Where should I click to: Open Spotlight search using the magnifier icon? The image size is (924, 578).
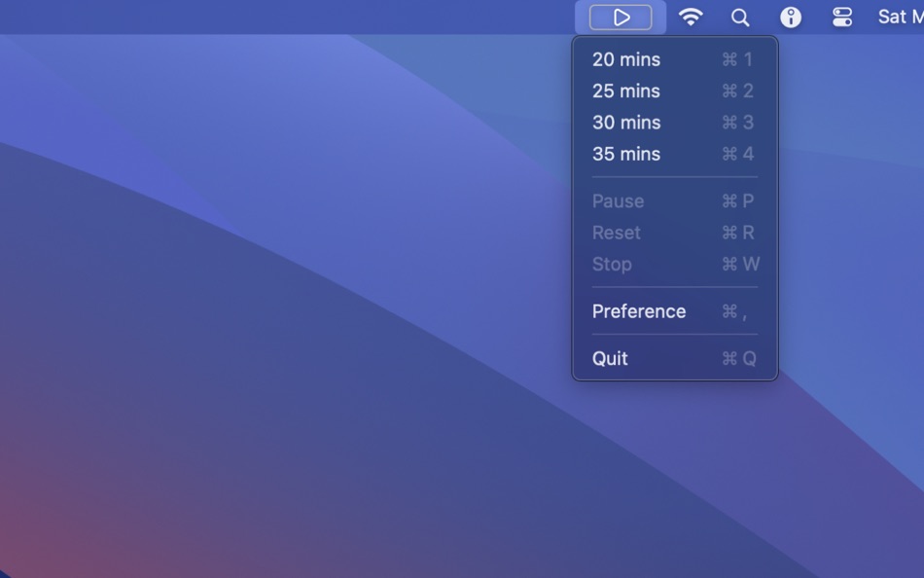click(x=740, y=17)
